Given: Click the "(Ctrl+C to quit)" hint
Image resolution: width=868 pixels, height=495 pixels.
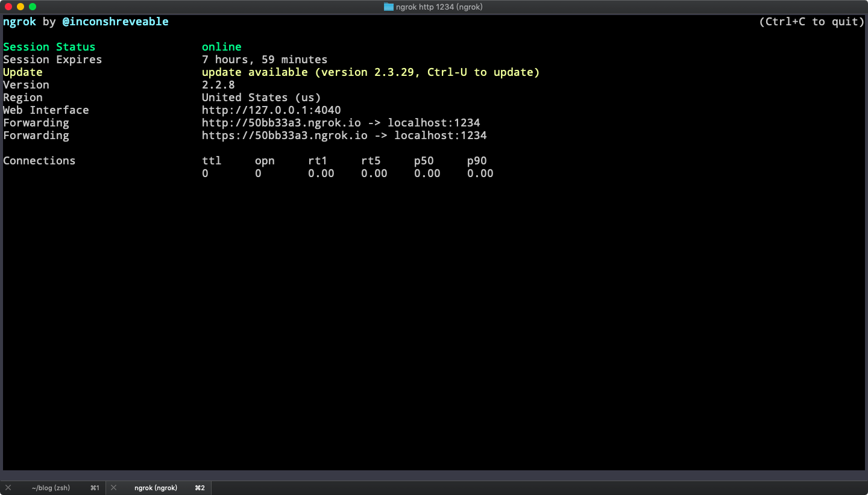Looking at the screenshot, I should coord(811,22).
